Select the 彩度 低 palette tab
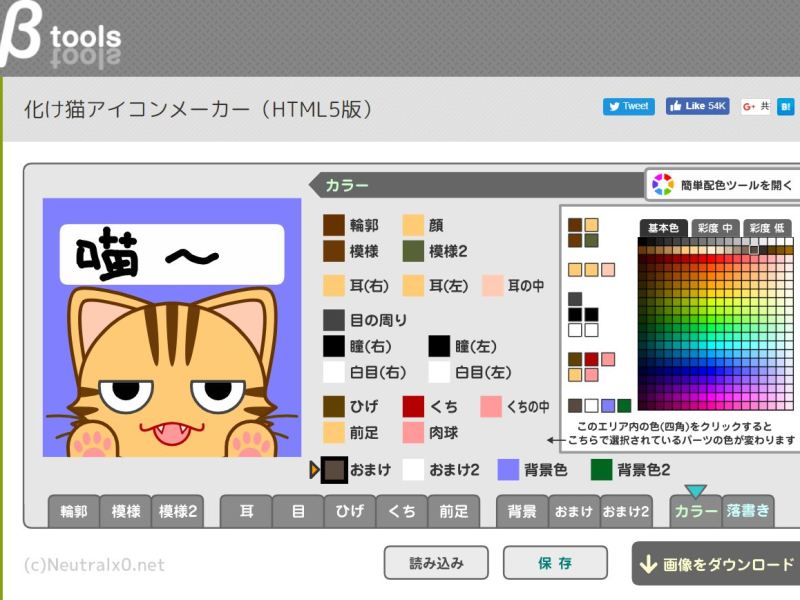 click(768, 228)
